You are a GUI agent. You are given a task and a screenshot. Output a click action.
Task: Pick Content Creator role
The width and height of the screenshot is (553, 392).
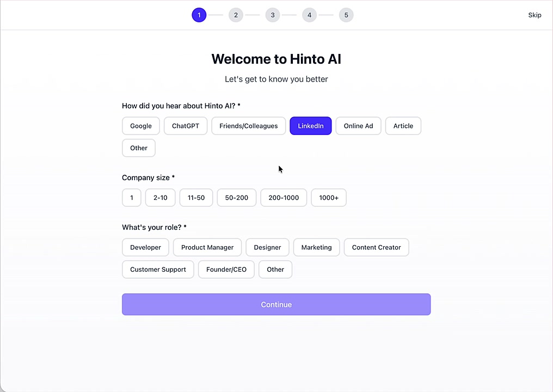[376, 247]
